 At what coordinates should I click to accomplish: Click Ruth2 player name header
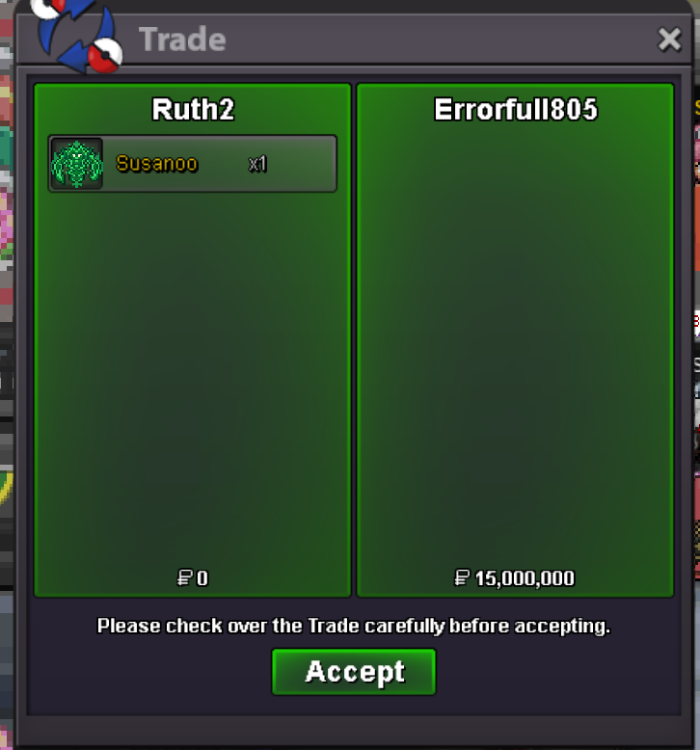coord(193,109)
